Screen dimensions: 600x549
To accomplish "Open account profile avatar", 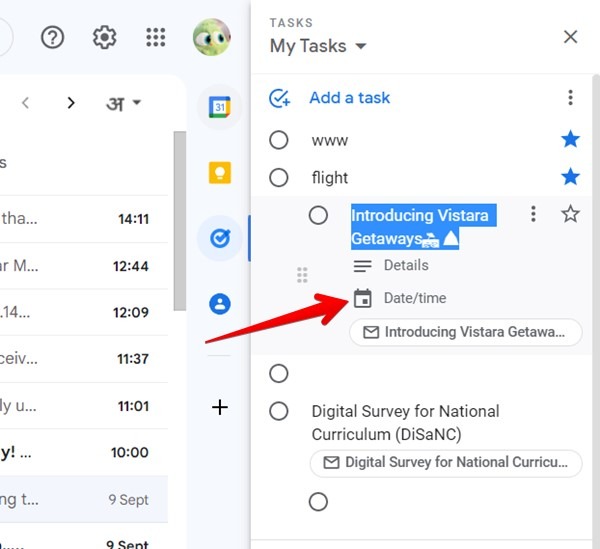I will pos(212,37).
